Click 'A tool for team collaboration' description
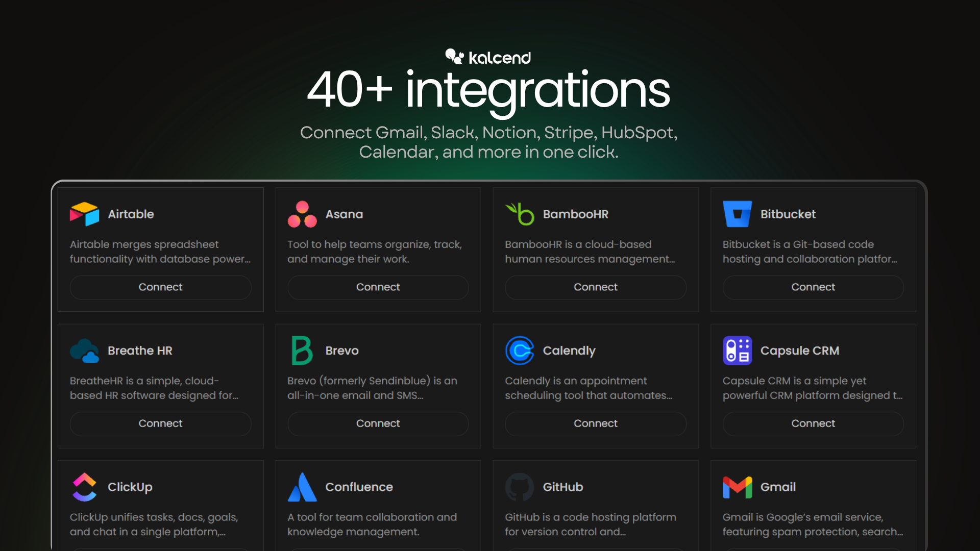The height and width of the screenshot is (551, 980). (372, 524)
